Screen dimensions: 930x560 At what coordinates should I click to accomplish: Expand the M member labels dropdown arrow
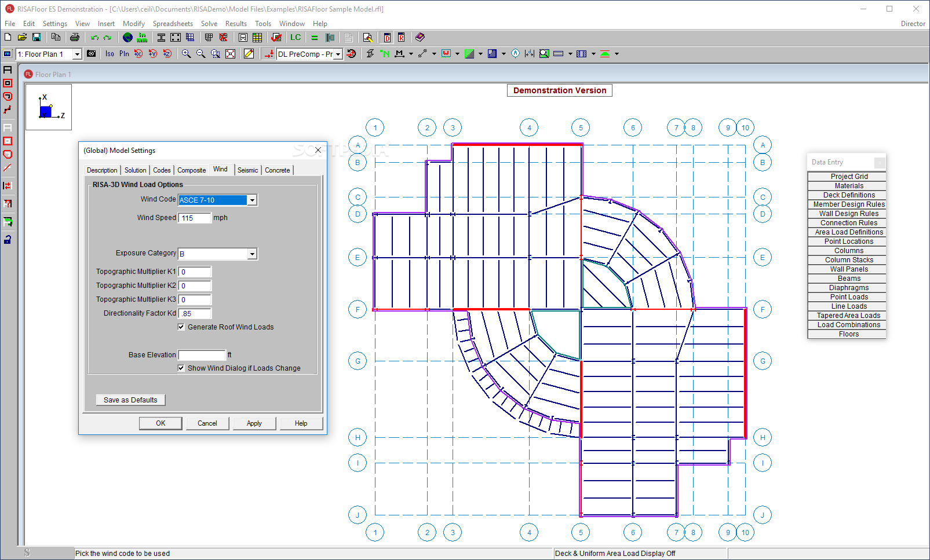(x=411, y=54)
